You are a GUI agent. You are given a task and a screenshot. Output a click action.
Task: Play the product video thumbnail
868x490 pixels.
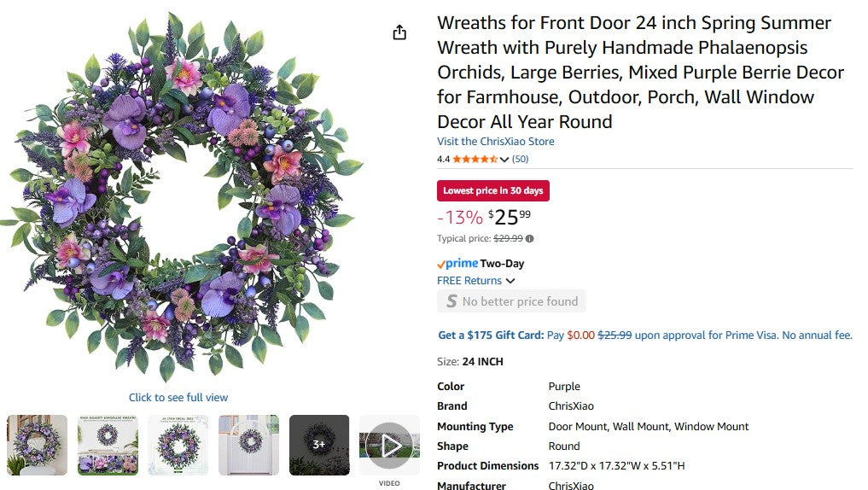coord(390,445)
